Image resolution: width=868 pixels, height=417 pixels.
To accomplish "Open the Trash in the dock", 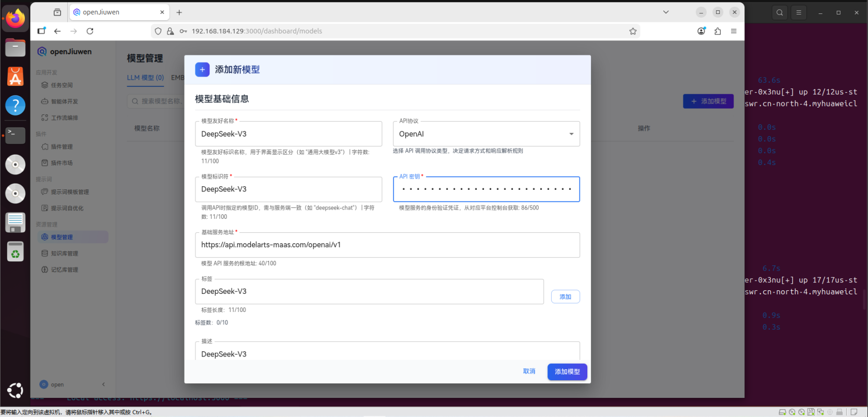I will point(16,252).
